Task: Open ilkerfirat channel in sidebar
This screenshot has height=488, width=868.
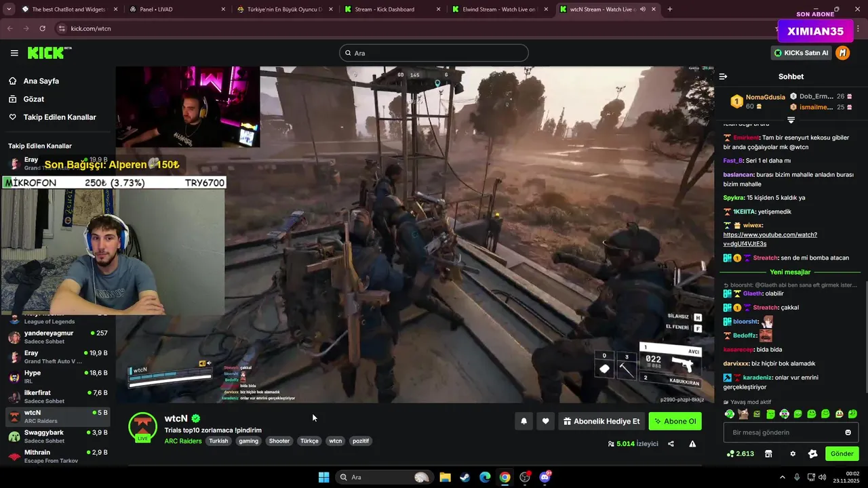Action: click(58, 396)
